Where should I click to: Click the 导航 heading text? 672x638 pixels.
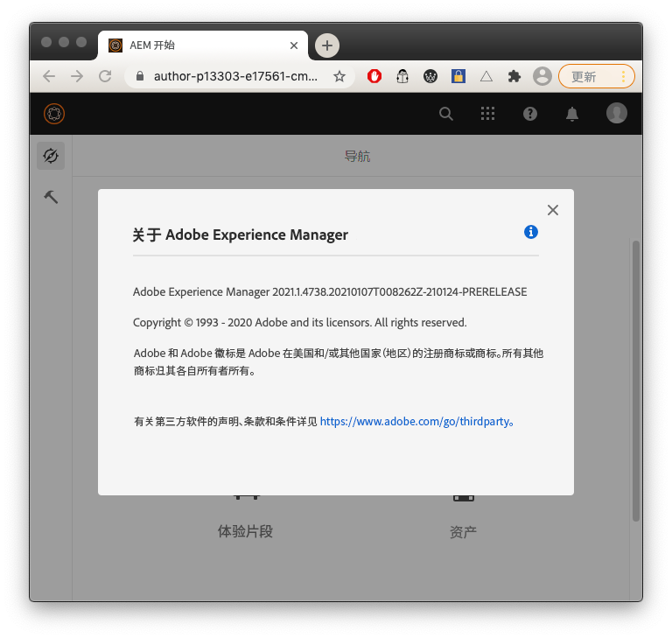click(x=357, y=156)
